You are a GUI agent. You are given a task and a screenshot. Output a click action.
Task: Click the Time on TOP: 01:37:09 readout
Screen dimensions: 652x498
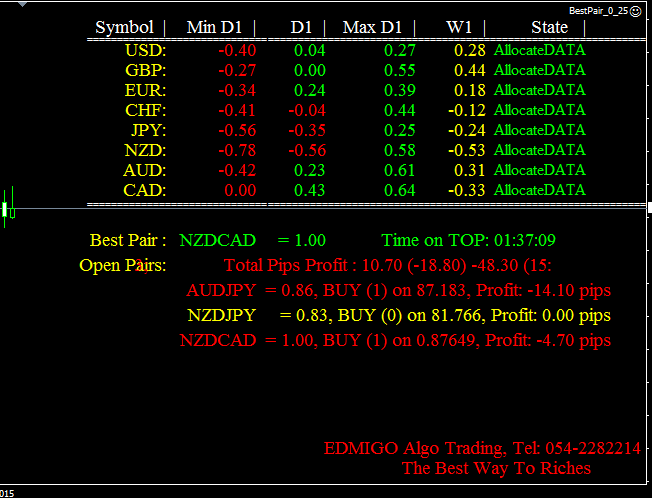pyautogui.click(x=469, y=241)
